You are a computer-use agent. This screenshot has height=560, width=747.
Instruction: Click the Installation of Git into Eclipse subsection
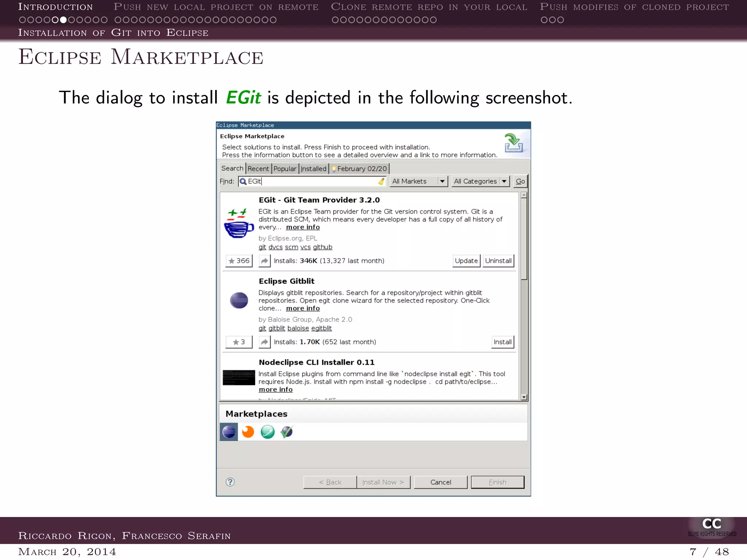[x=113, y=32]
